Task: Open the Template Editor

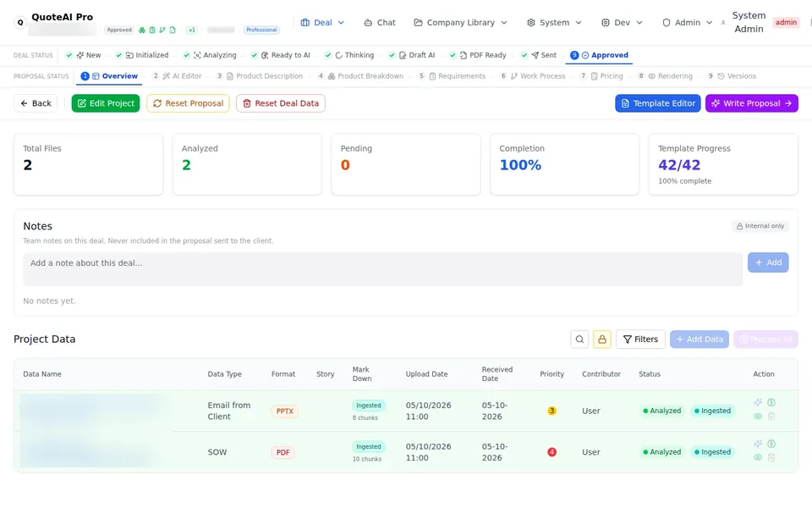Action: click(x=658, y=103)
